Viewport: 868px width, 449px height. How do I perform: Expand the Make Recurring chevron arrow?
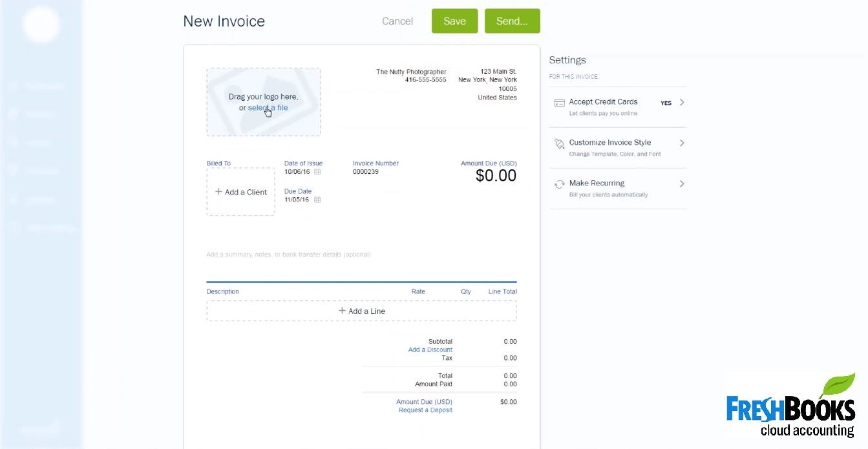(682, 183)
